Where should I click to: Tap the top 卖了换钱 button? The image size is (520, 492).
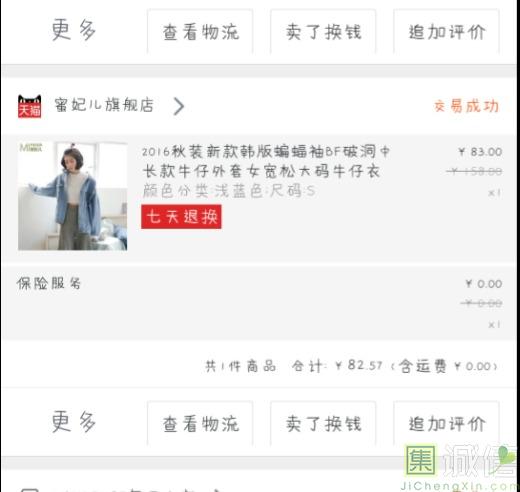pyautogui.click(x=323, y=32)
